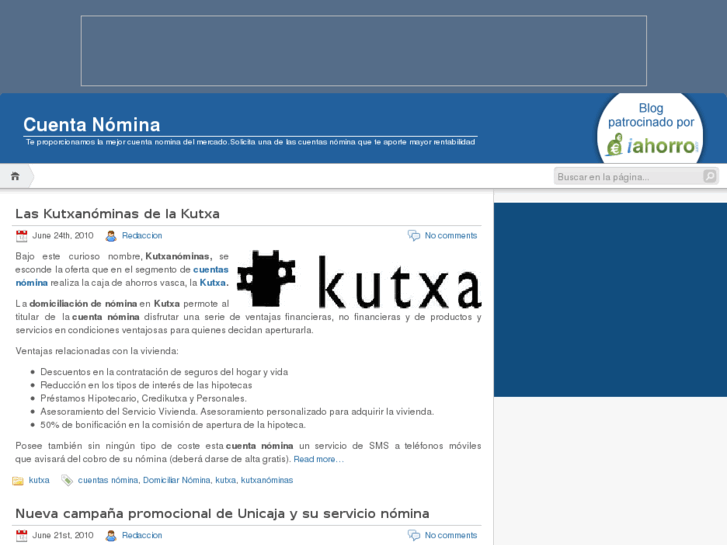Click the tag icon beside cuentas nómina
Image resolution: width=727 pixels, height=545 pixels.
coord(67,481)
